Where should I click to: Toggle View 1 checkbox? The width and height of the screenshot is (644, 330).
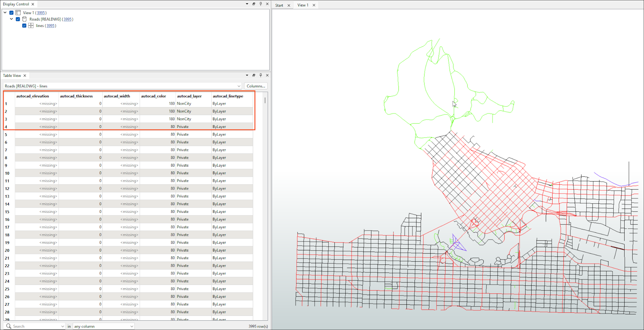[12, 13]
